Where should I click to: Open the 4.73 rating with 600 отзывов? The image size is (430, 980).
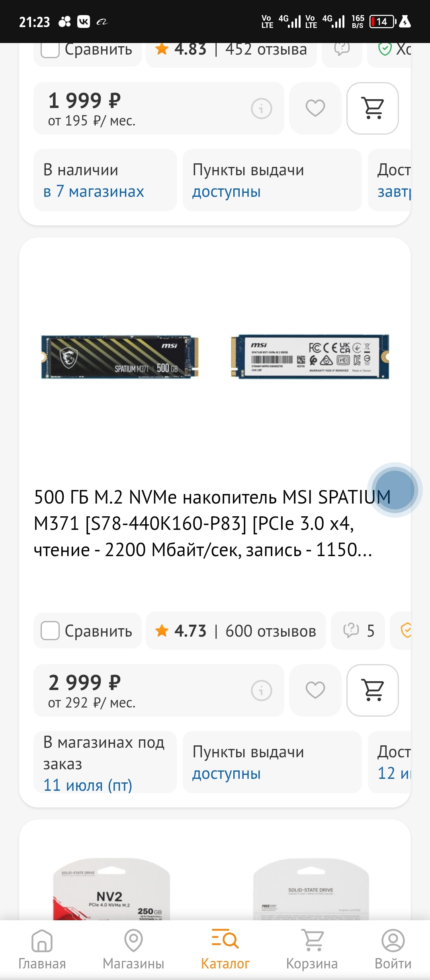(236, 631)
